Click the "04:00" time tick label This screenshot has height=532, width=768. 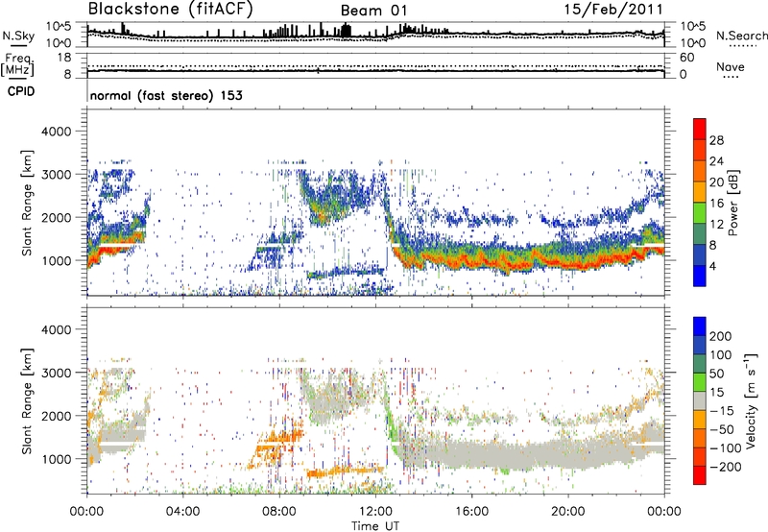182,512
